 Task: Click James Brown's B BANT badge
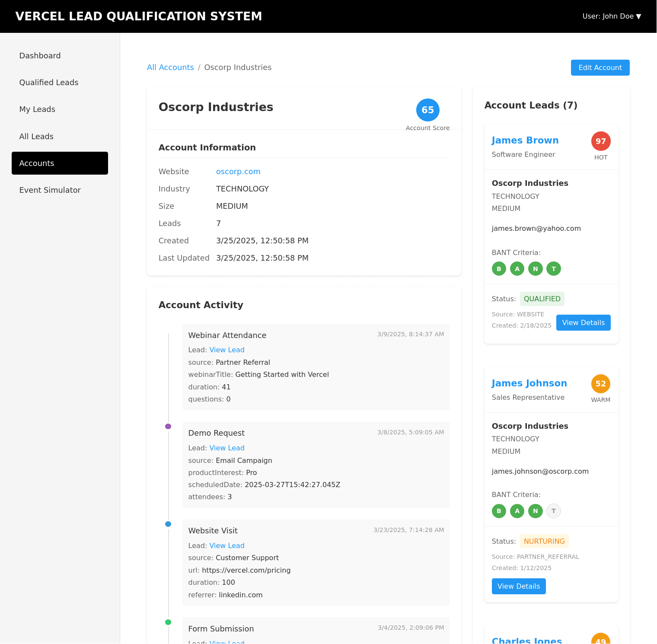[499, 269]
